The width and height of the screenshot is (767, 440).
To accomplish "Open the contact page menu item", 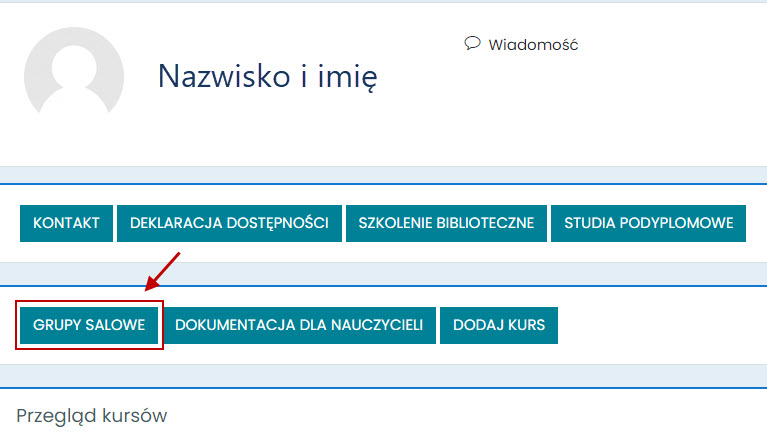I will pos(66,223).
